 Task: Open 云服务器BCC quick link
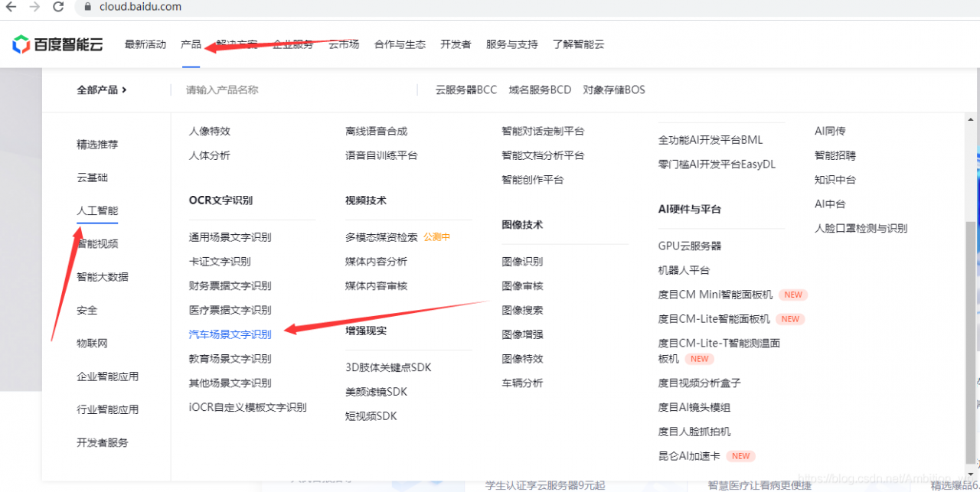coord(466,90)
